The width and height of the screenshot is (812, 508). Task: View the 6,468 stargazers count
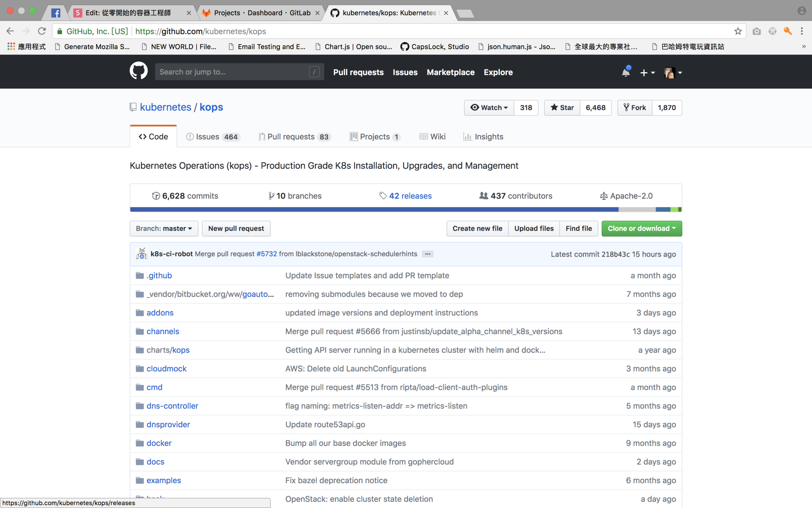click(x=595, y=108)
